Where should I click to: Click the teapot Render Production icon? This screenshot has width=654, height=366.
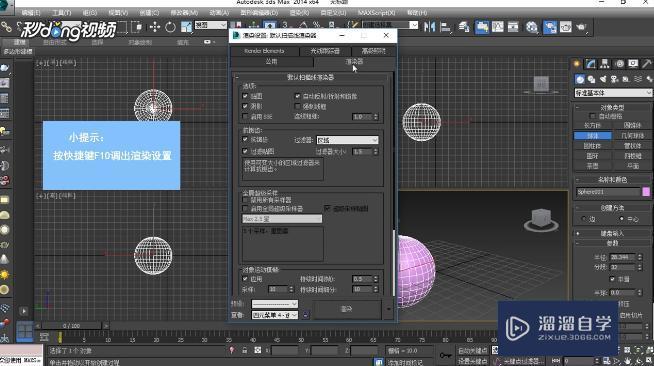click(581, 27)
